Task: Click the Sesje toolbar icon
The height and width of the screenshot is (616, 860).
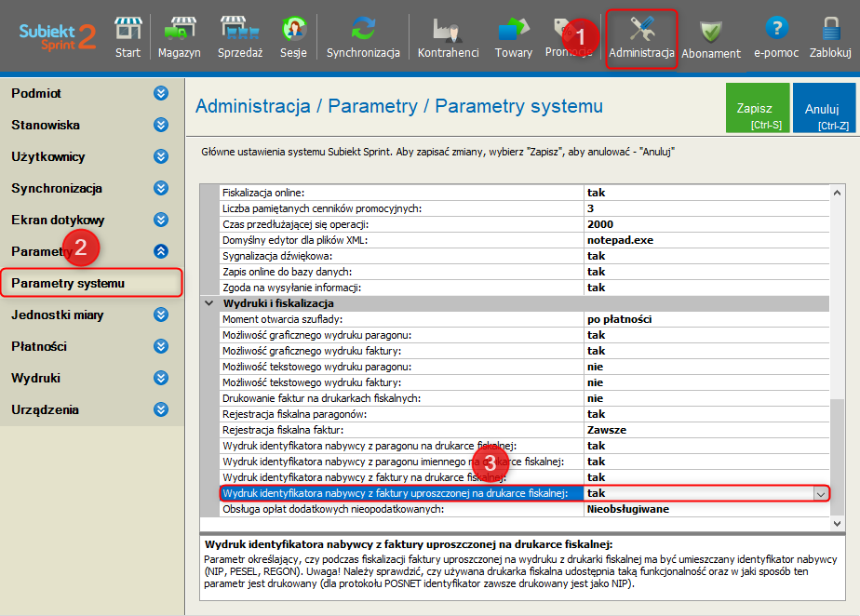Action: click(293, 37)
